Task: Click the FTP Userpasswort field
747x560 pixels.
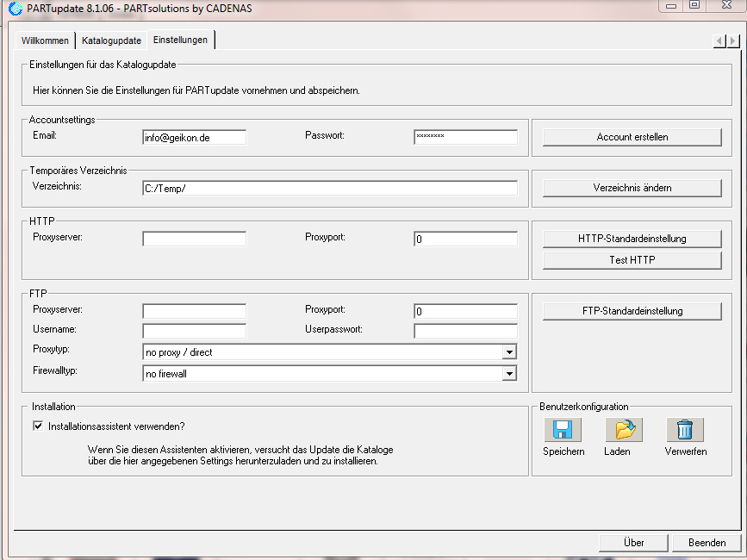Action: click(465, 331)
